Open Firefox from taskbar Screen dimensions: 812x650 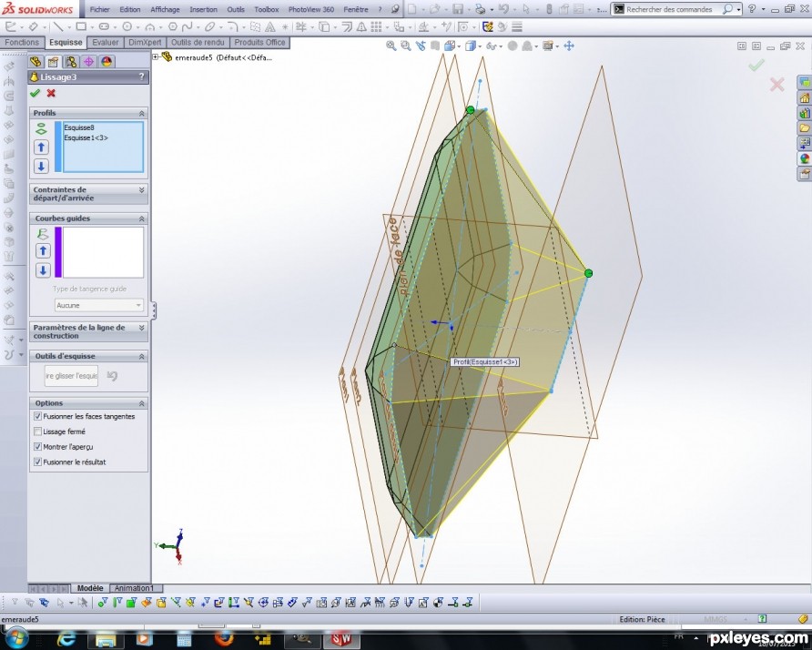tap(224, 638)
